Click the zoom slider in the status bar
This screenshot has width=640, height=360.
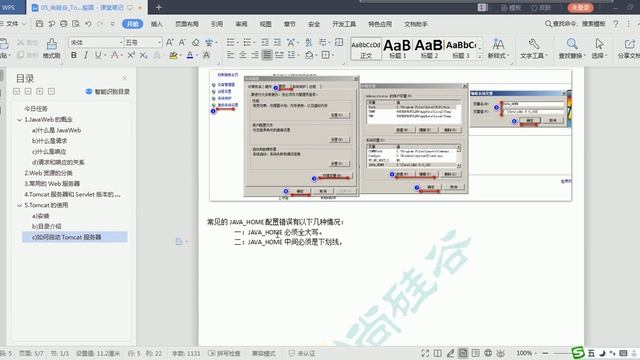(561, 353)
